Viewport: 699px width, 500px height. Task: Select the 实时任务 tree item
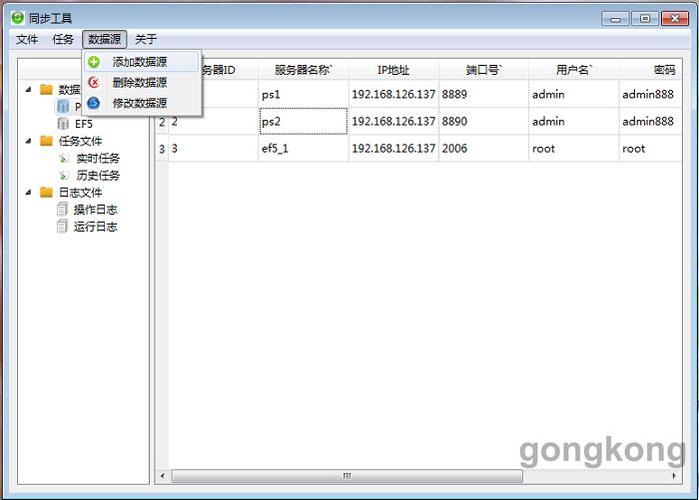pyautogui.click(x=98, y=158)
